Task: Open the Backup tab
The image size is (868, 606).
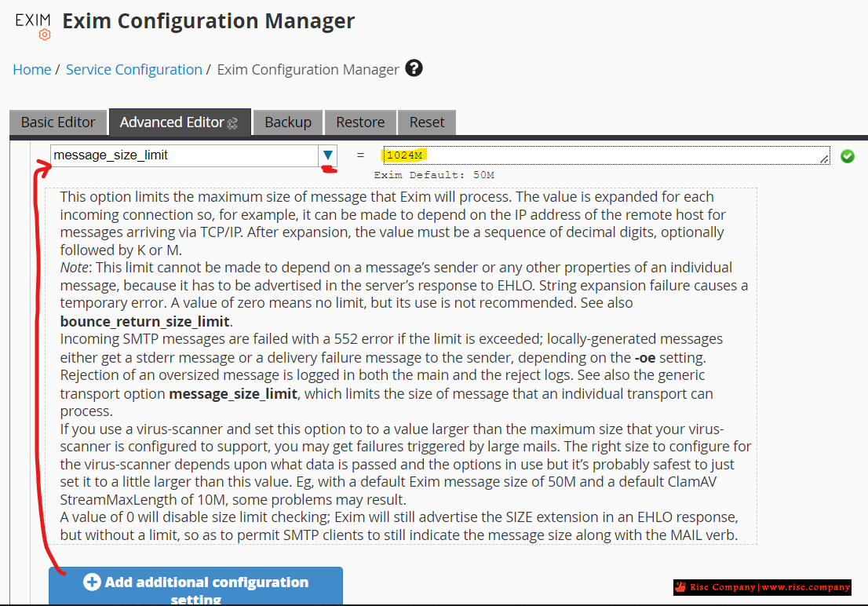Action: tap(288, 122)
